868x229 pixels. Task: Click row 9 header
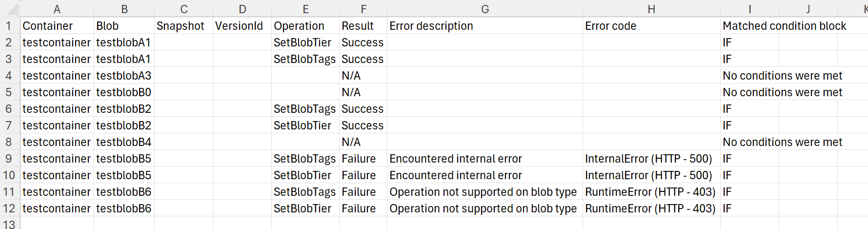pyautogui.click(x=9, y=159)
